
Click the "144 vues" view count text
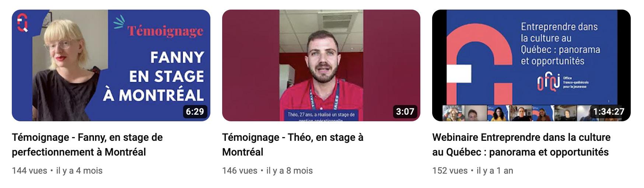click(29, 171)
